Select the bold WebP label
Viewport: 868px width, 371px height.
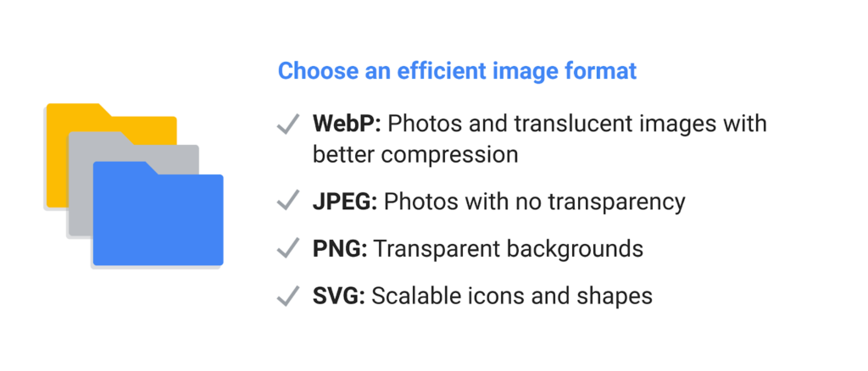coord(347,124)
